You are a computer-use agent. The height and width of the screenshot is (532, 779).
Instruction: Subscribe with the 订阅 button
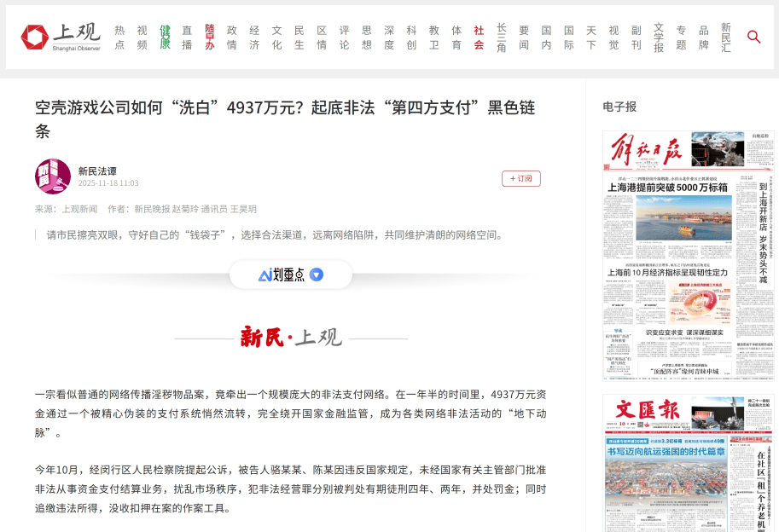520,178
